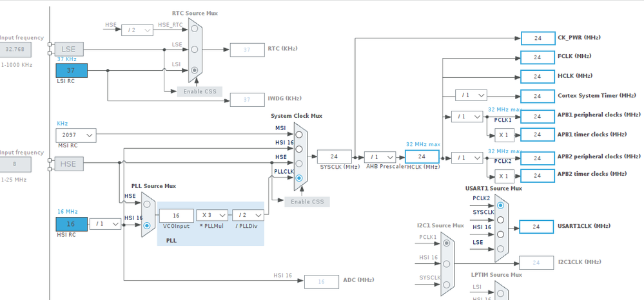
Task: Select SYSCLK in I2C1 Source Mux
Action: tap(447, 285)
